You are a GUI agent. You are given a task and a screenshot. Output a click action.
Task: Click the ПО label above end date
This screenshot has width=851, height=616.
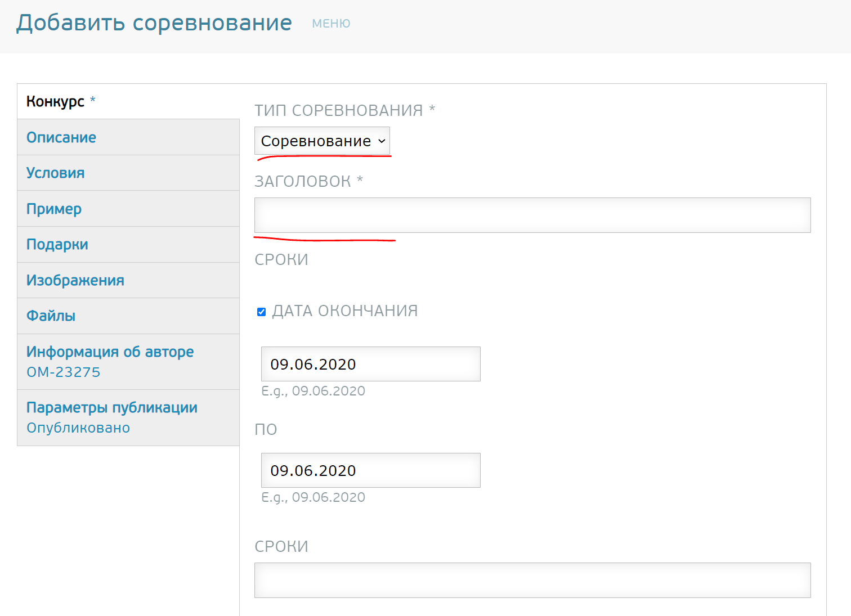[266, 429]
